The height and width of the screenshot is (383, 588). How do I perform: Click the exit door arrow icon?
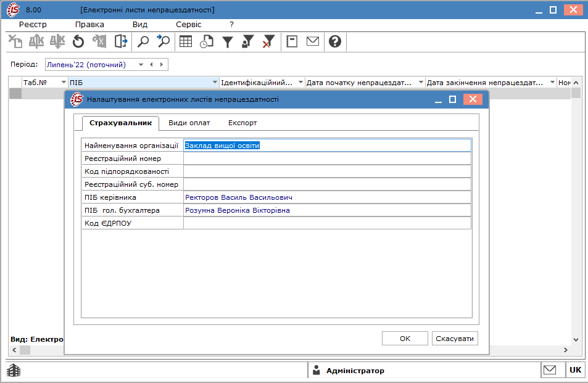tap(121, 41)
